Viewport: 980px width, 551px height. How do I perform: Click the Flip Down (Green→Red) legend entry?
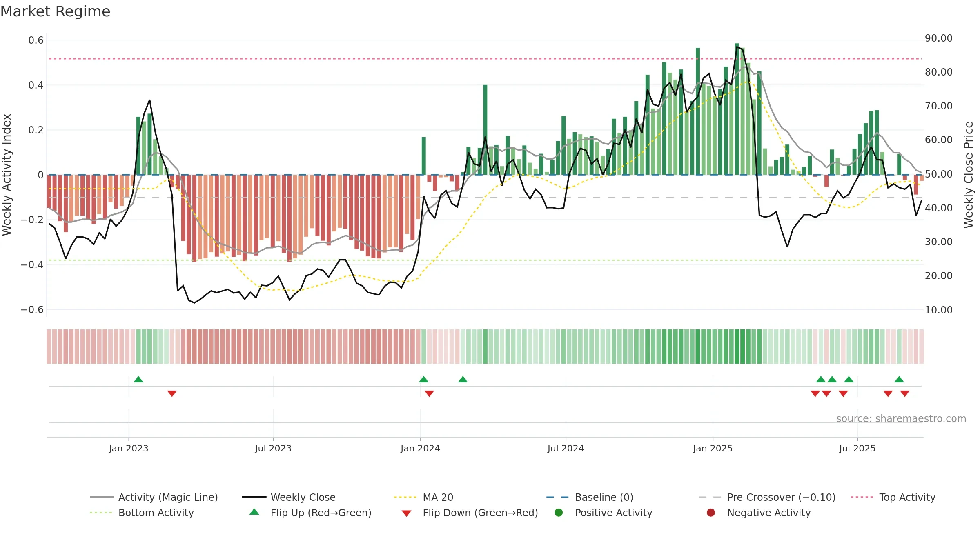470,513
